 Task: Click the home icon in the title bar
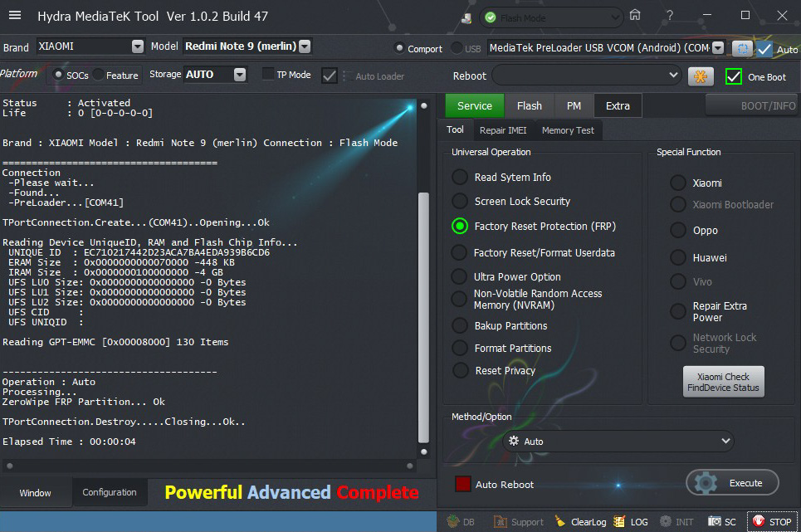point(635,15)
